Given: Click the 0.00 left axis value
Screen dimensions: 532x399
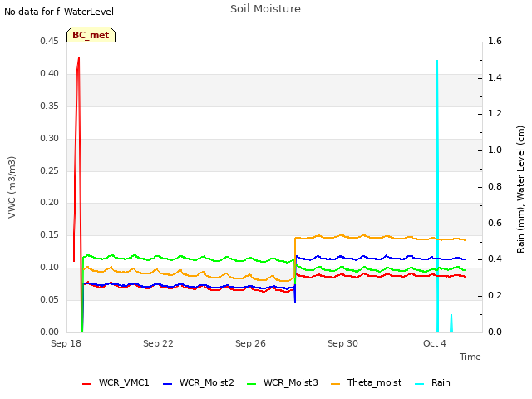Looking at the screenshot, I should (49, 332).
